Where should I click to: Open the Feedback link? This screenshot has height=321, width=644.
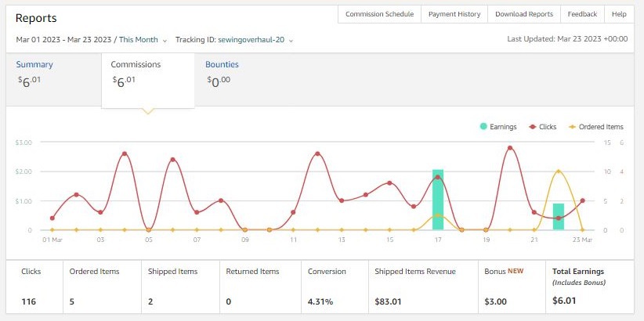coord(582,14)
